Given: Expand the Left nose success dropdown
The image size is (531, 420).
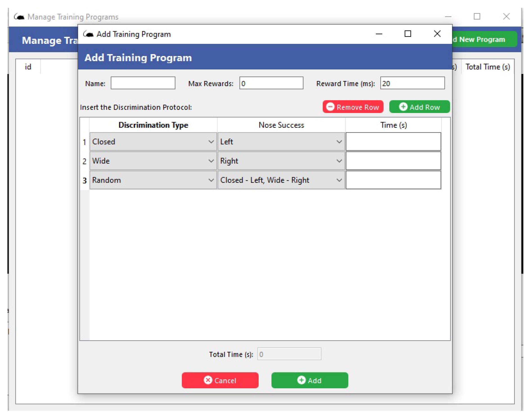Looking at the screenshot, I should 339,142.
